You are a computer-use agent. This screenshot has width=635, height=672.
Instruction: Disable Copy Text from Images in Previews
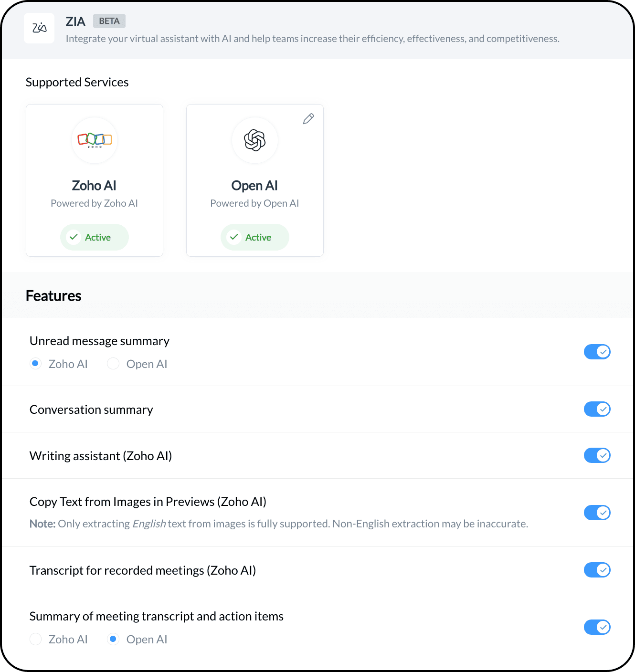597,513
